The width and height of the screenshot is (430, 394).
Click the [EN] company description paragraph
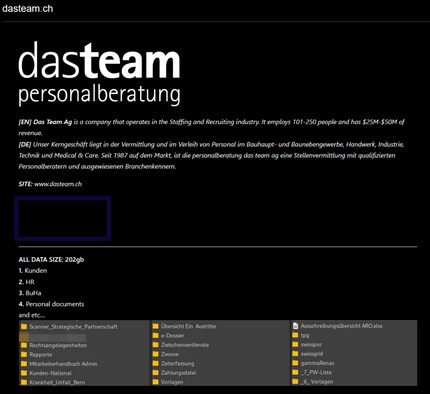click(212, 127)
